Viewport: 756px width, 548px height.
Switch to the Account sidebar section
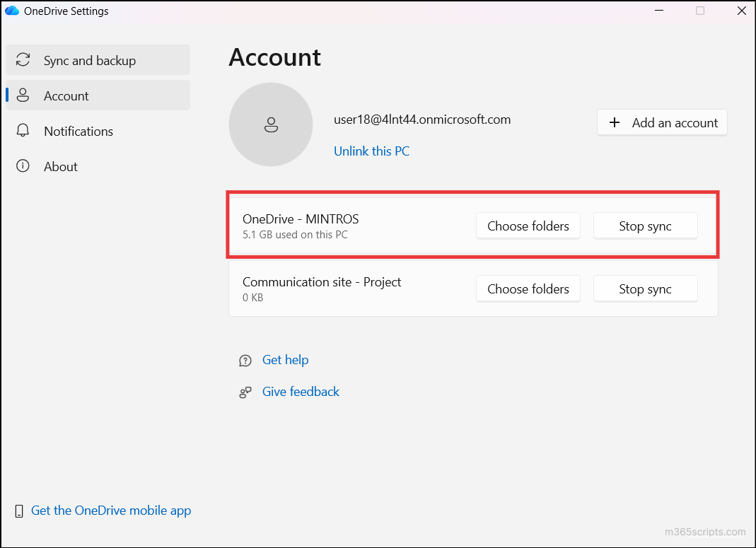coord(66,95)
